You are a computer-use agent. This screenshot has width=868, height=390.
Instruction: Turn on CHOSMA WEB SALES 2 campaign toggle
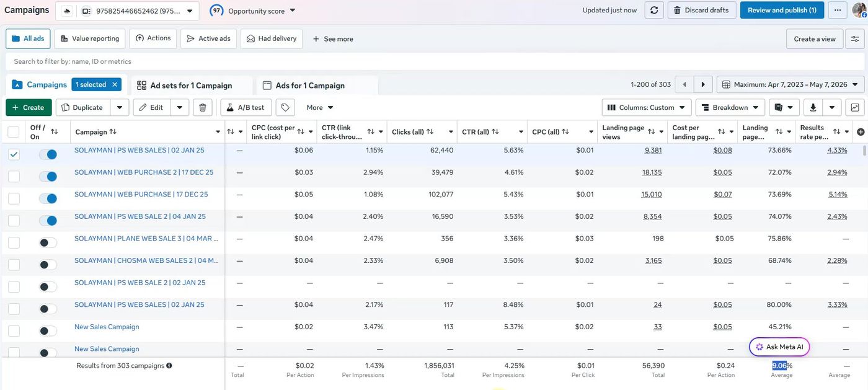click(48, 265)
